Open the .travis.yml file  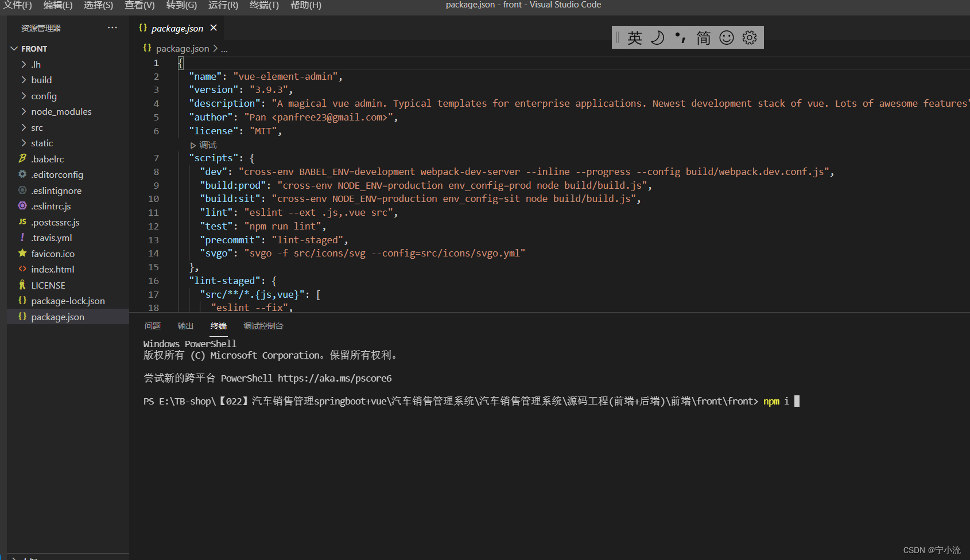click(x=69, y=238)
